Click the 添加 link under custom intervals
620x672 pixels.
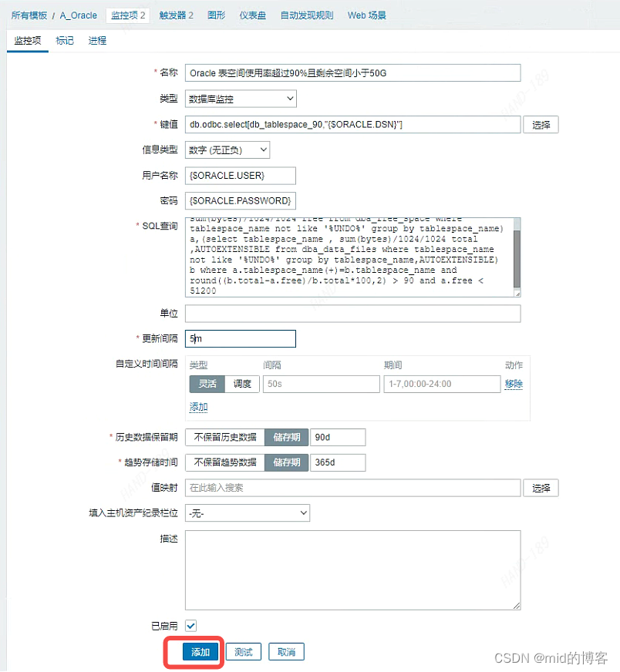[x=198, y=407]
